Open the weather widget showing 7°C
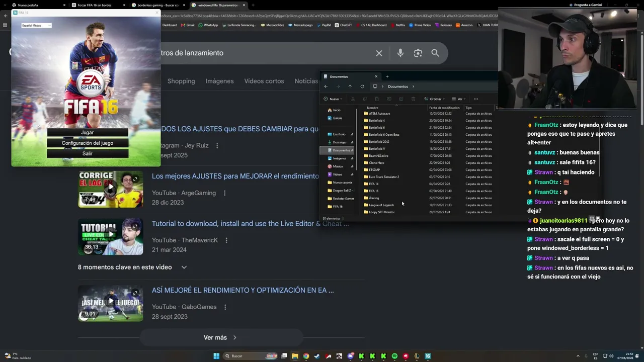The height and width of the screenshot is (362, 644). coord(18,356)
